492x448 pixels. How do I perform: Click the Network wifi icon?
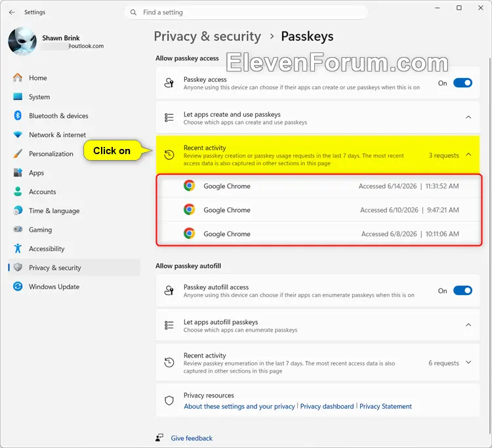click(18, 134)
